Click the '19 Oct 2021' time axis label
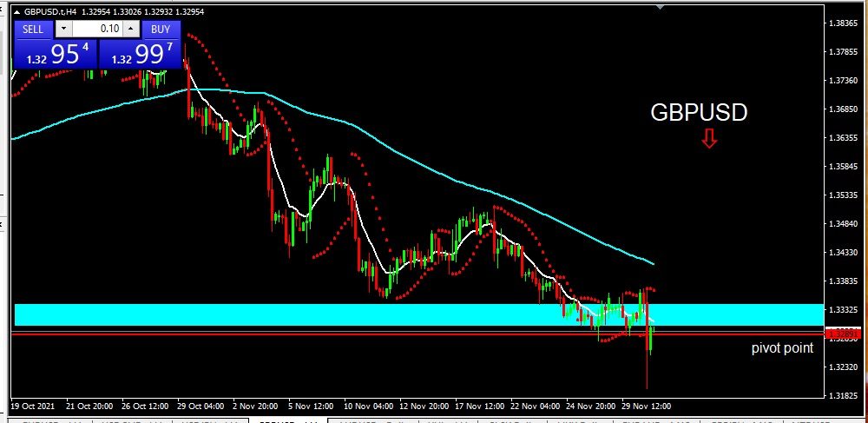This screenshot has width=868, height=423. point(33,406)
